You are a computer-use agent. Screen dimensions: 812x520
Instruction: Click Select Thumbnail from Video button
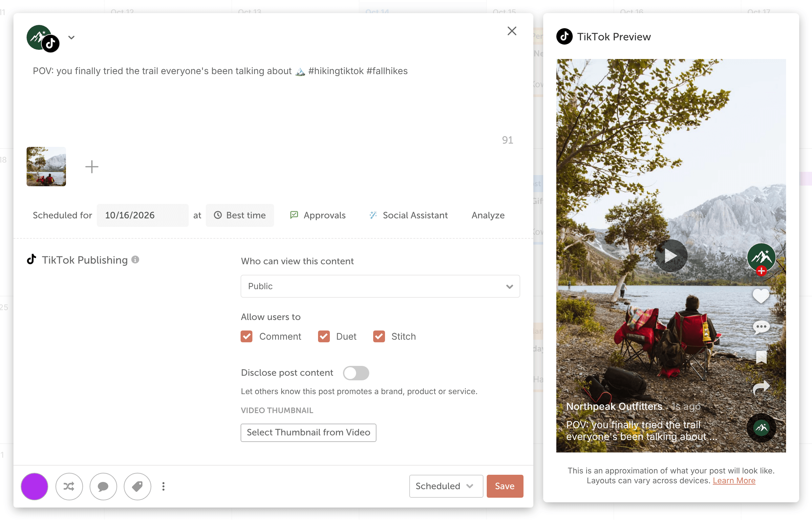[308, 432]
